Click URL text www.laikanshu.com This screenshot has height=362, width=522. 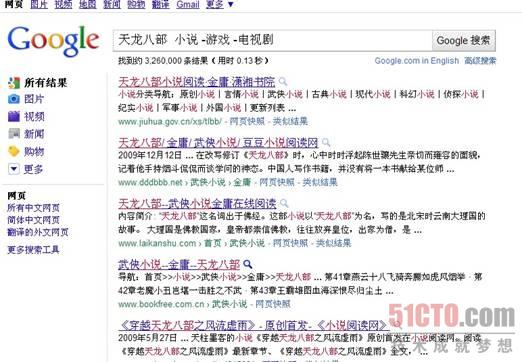coord(157,243)
